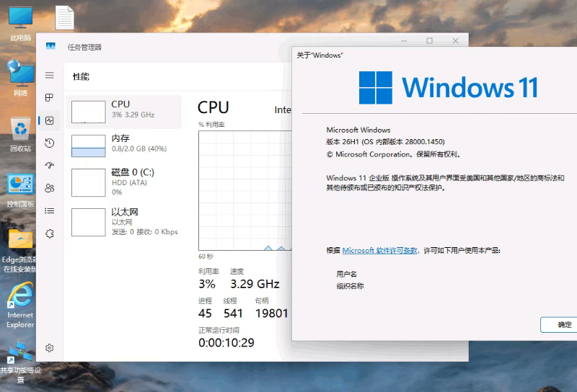Select the 磁盘 0 (C:) performance item

point(123,182)
